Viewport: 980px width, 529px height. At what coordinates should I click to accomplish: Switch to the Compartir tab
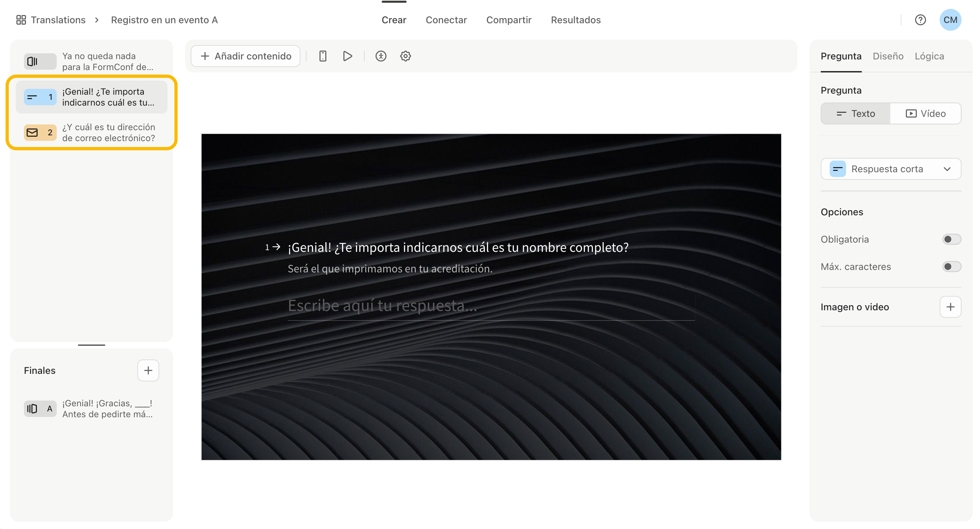pyautogui.click(x=509, y=20)
